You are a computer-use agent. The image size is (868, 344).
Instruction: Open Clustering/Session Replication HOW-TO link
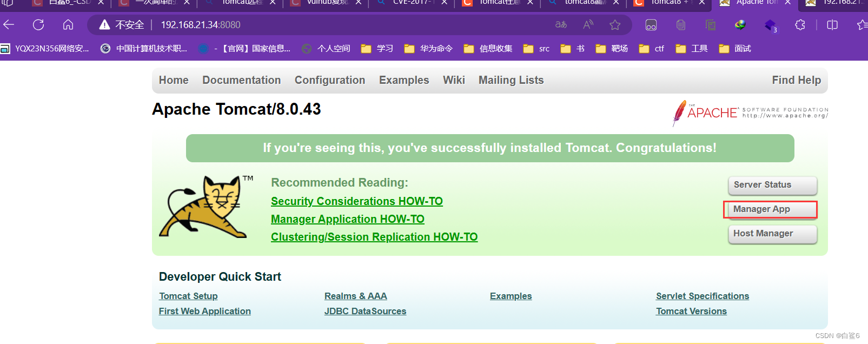pos(374,237)
